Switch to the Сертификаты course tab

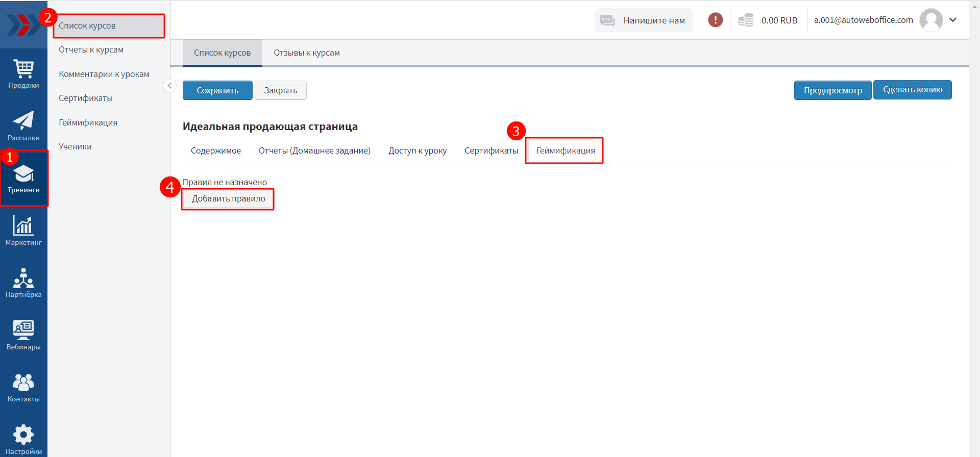pos(491,151)
